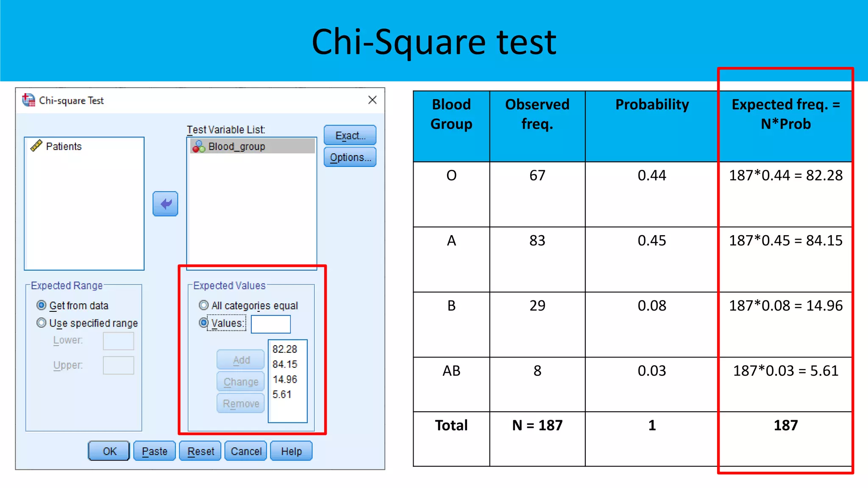
Task: Select 82.28 in expected values list
Action: (x=285, y=349)
